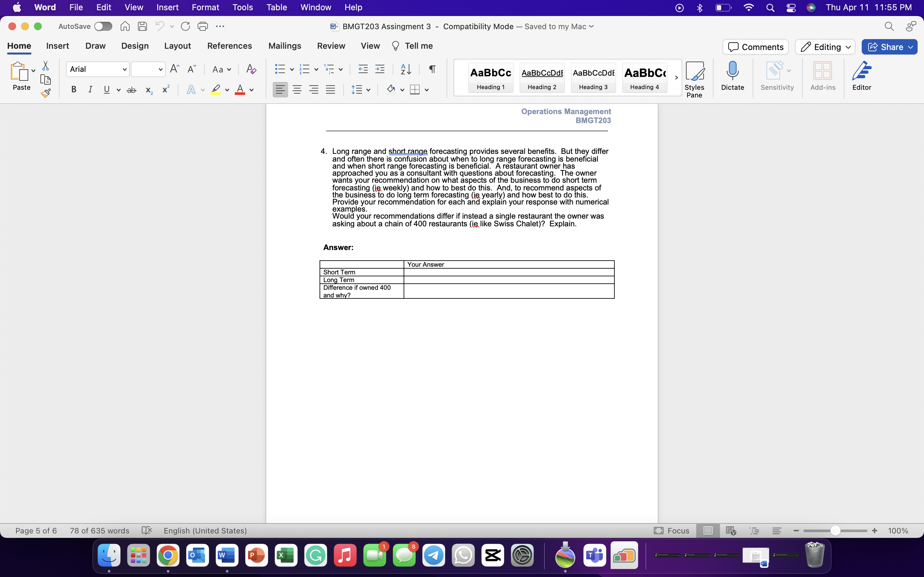Click the Clear Formatting icon
924x577 pixels.
pos(251,69)
